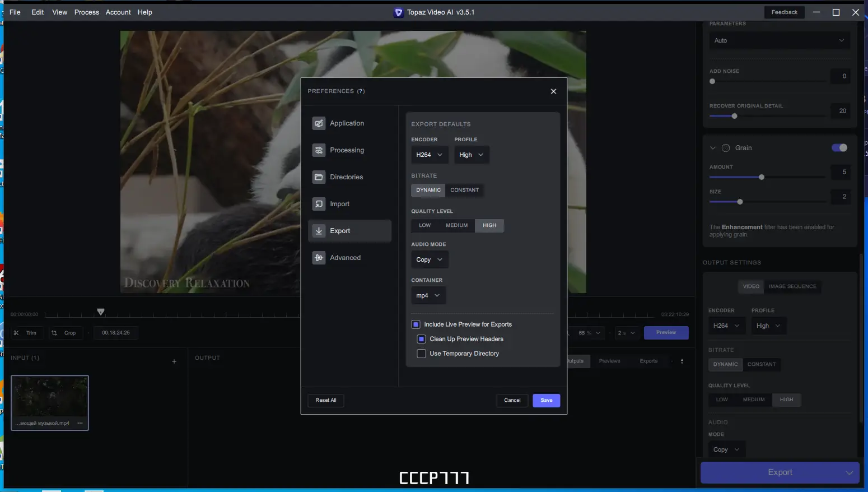Open Audio Mode Copy dropdown in Output Settings

point(727,449)
